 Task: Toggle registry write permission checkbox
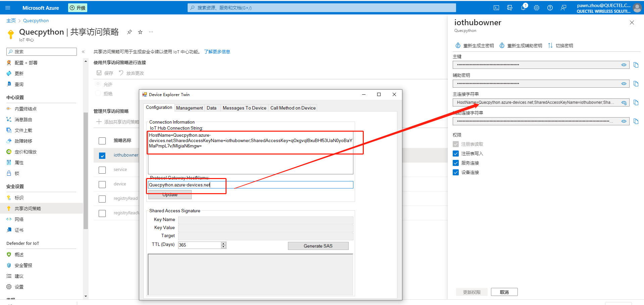point(456,154)
